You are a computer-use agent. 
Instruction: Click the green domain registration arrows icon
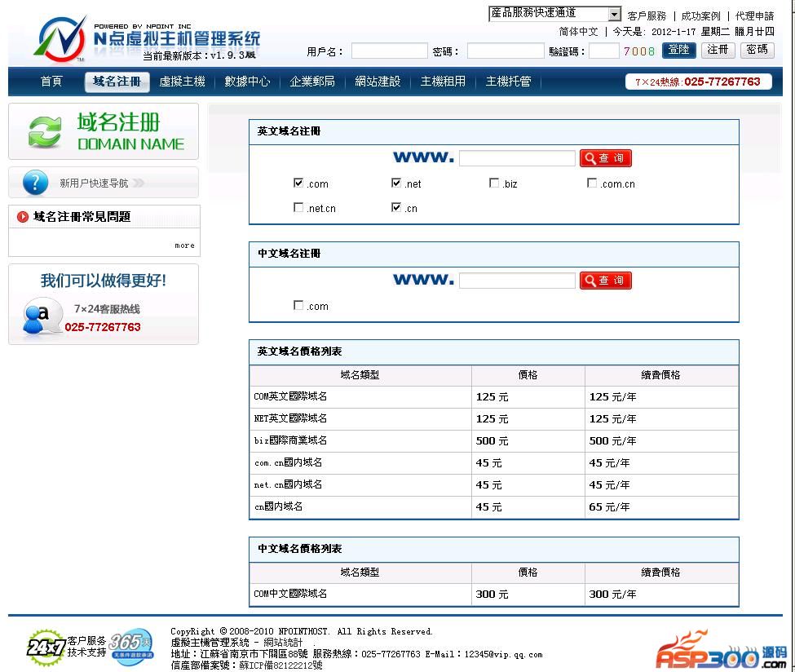[x=45, y=132]
